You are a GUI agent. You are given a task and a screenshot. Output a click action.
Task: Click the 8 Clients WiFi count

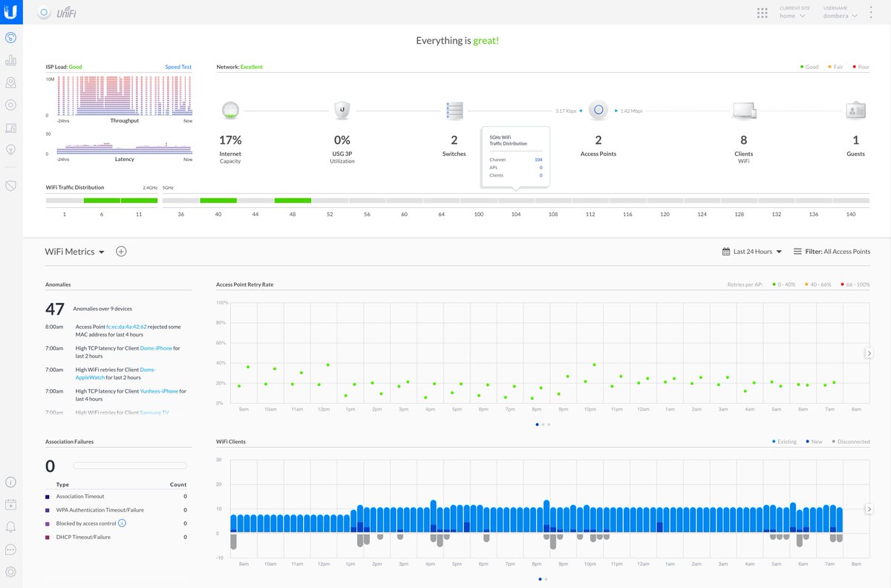744,140
